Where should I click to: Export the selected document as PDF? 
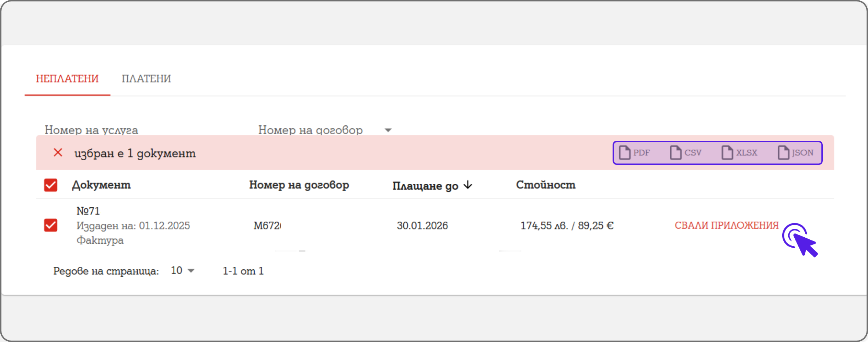point(635,153)
